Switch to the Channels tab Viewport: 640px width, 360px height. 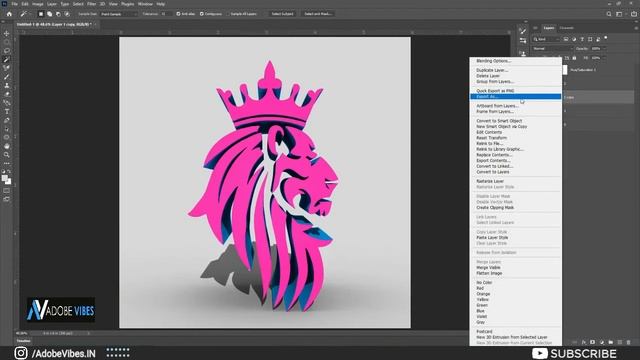coord(566,28)
